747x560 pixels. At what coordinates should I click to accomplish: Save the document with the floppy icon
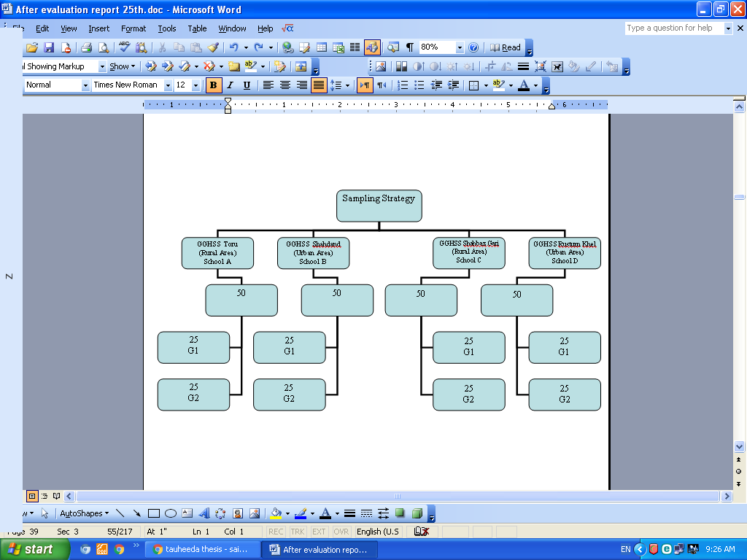49,47
